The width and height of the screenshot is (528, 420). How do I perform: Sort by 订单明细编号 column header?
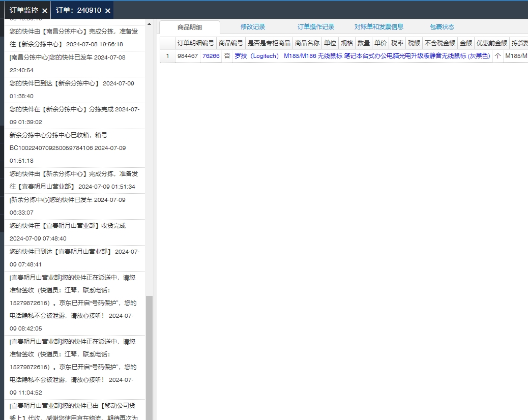pyautogui.click(x=196, y=43)
